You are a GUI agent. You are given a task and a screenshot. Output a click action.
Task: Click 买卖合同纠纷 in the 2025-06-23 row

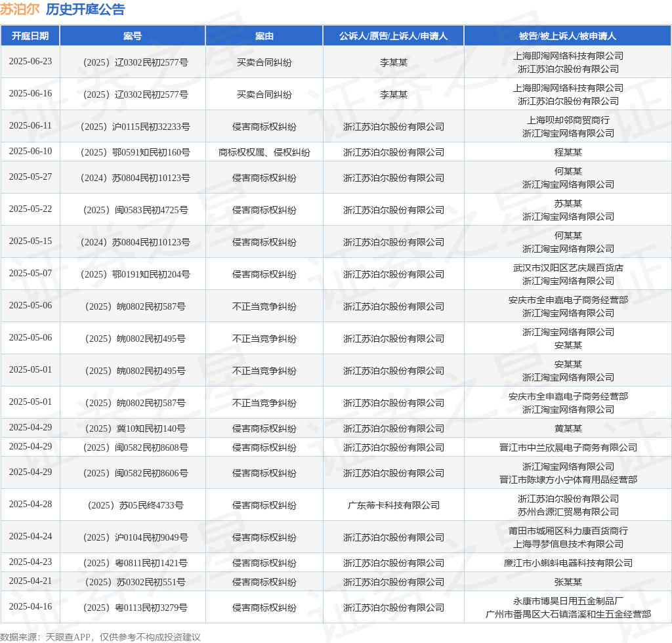pyautogui.click(x=264, y=62)
